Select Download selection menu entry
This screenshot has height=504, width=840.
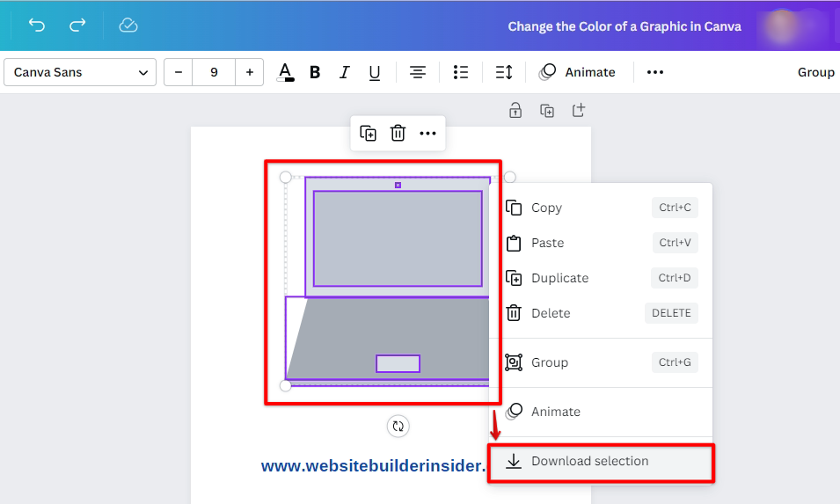(601, 461)
